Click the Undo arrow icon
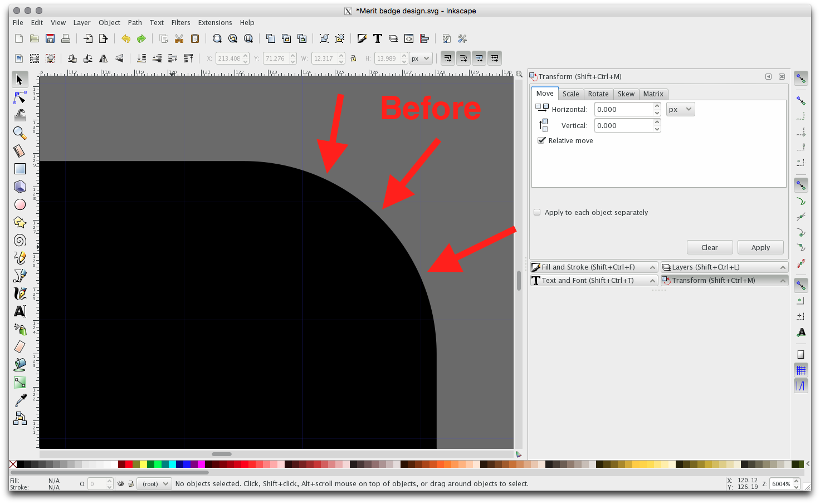Screen dimensions: 820x504 coord(126,38)
